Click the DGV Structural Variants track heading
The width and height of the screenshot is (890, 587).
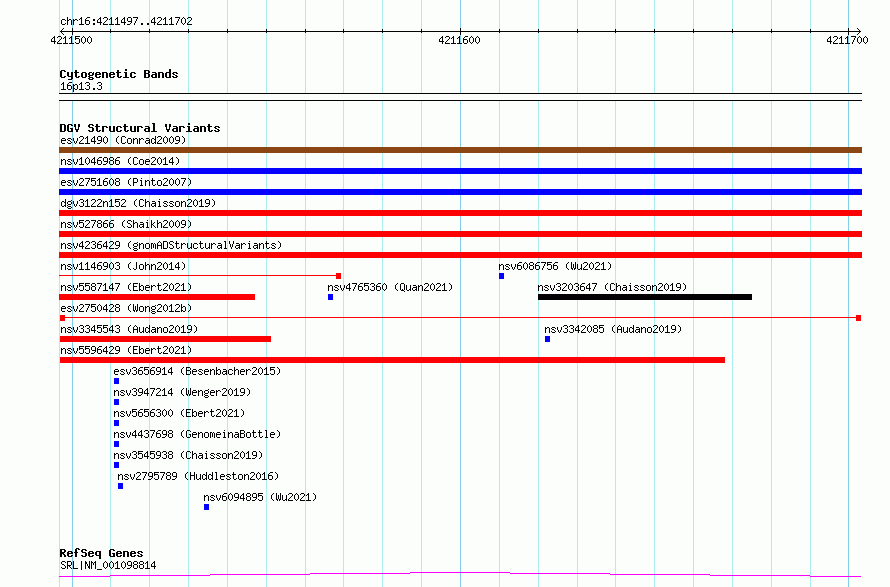(140, 128)
